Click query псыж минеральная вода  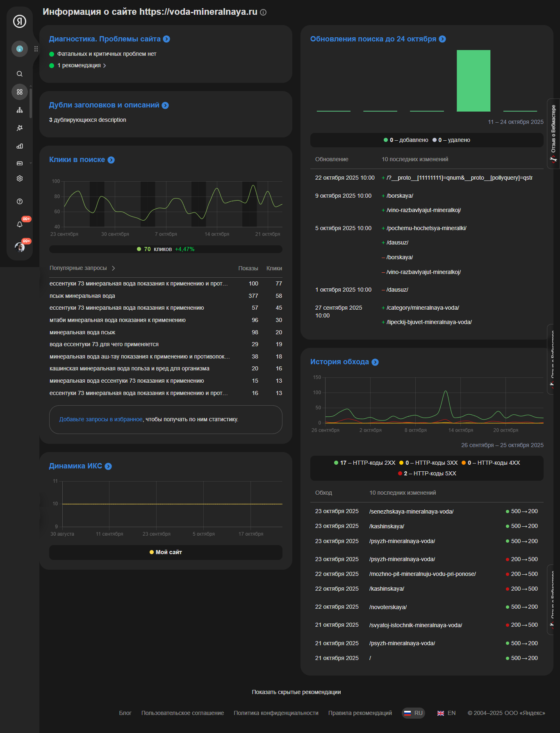82,296
